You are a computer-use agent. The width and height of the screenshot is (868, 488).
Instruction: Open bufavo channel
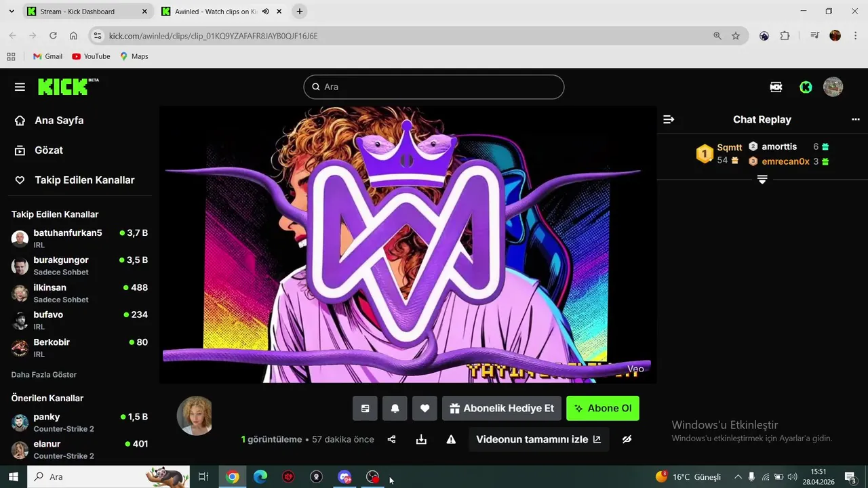[79, 321]
